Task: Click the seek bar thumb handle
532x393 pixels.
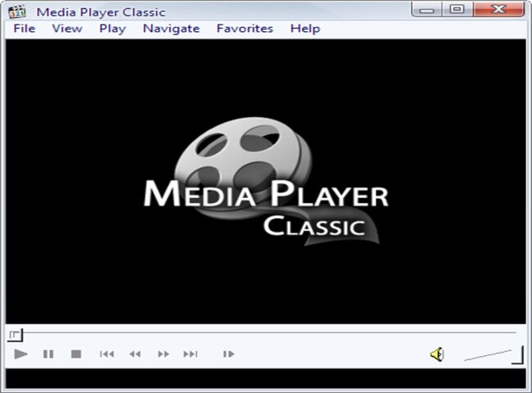Action: pos(15,335)
